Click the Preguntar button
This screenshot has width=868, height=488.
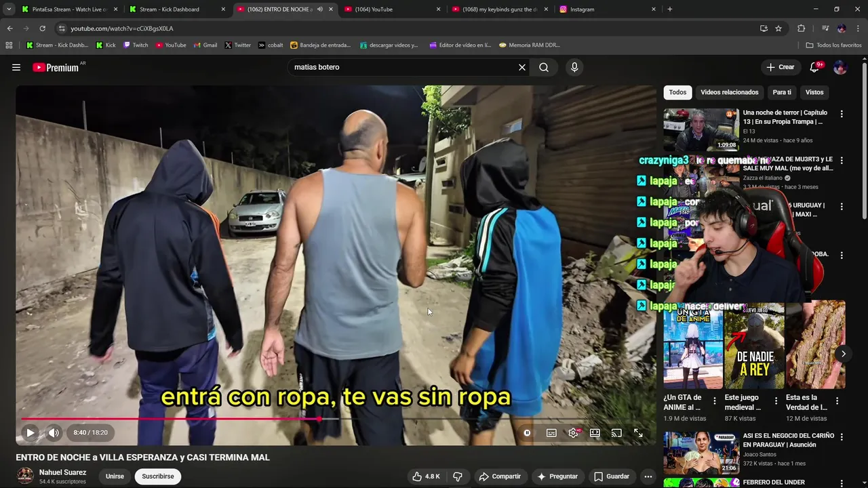(557, 476)
